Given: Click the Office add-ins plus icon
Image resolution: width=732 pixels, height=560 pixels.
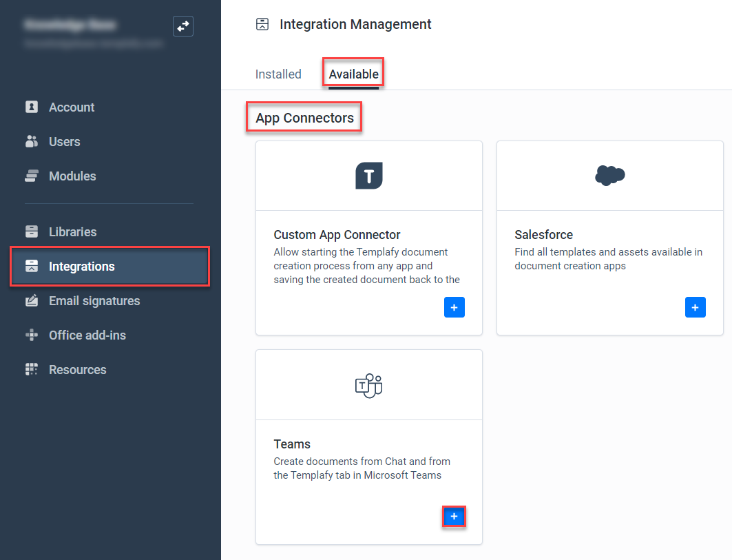Looking at the screenshot, I should [x=31, y=335].
